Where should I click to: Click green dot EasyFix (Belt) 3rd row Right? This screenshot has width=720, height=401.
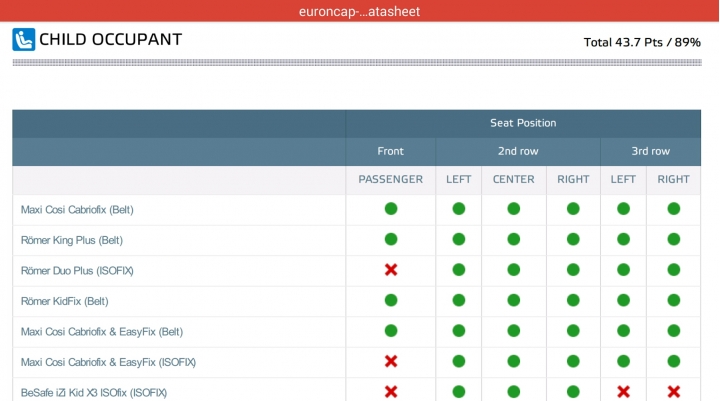coord(674,331)
